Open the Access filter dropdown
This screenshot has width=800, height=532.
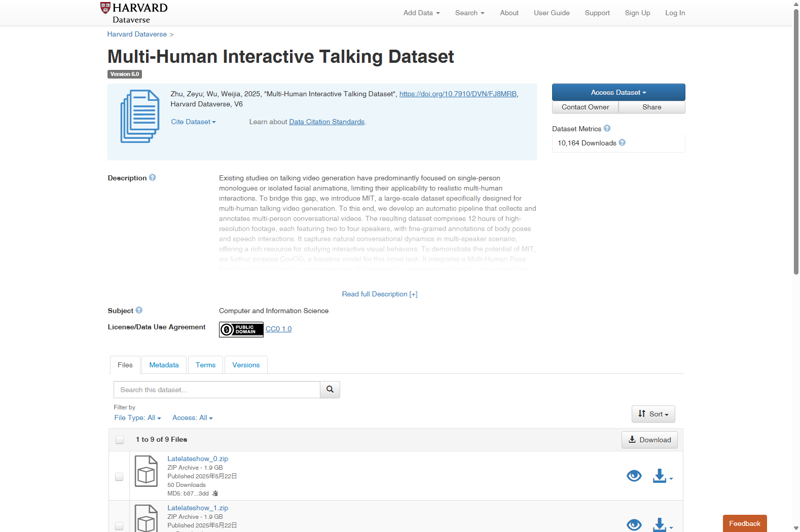193,418
